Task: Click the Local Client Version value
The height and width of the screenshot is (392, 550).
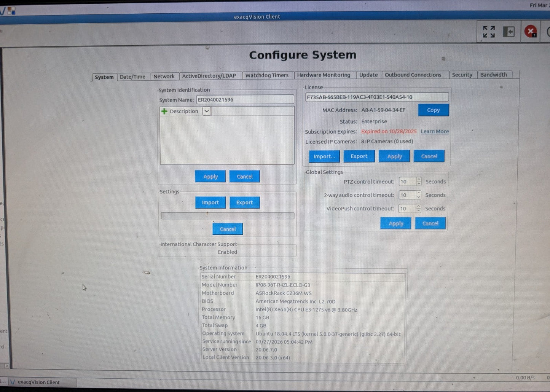Action: (273, 358)
